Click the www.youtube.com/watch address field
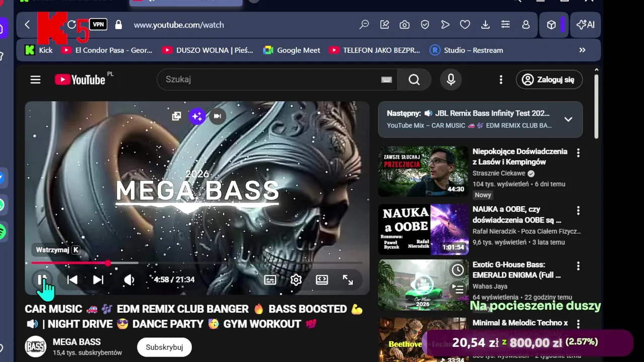This screenshot has height=362, width=644. 179,25
